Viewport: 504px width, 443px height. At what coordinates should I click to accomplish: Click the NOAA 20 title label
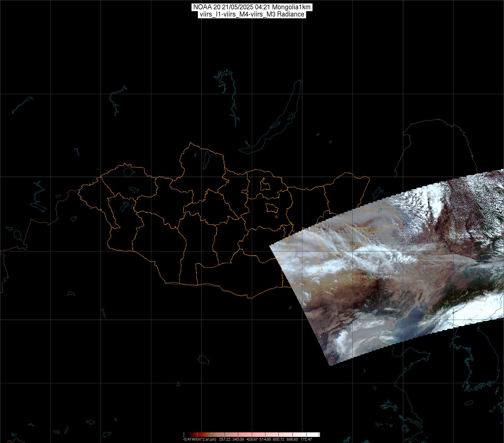[x=252, y=7]
